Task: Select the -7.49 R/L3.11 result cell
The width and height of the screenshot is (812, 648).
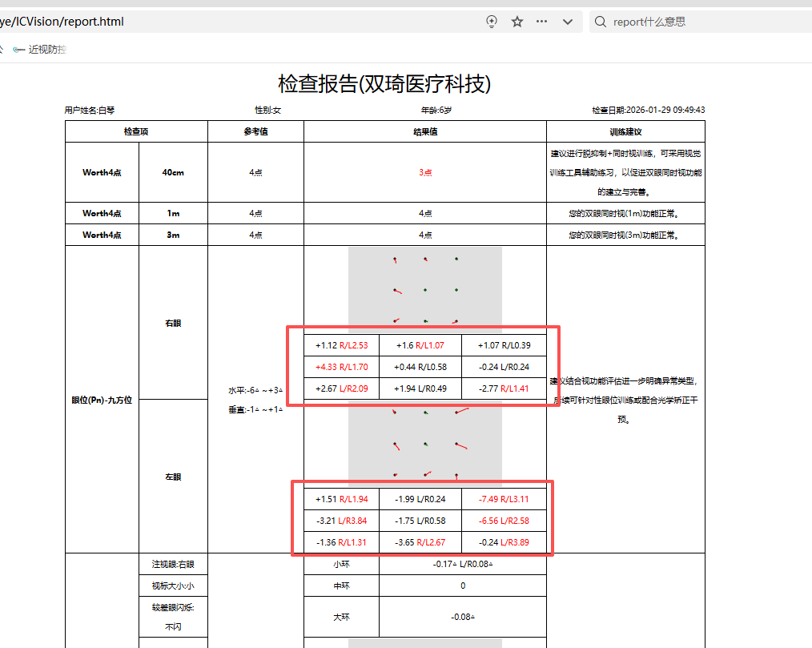Action: click(504, 499)
